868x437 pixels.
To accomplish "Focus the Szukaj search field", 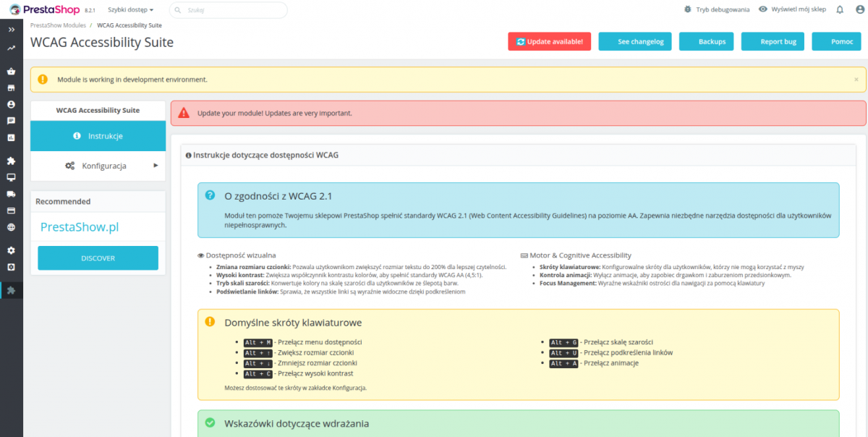I will pyautogui.click(x=229, y=10).
